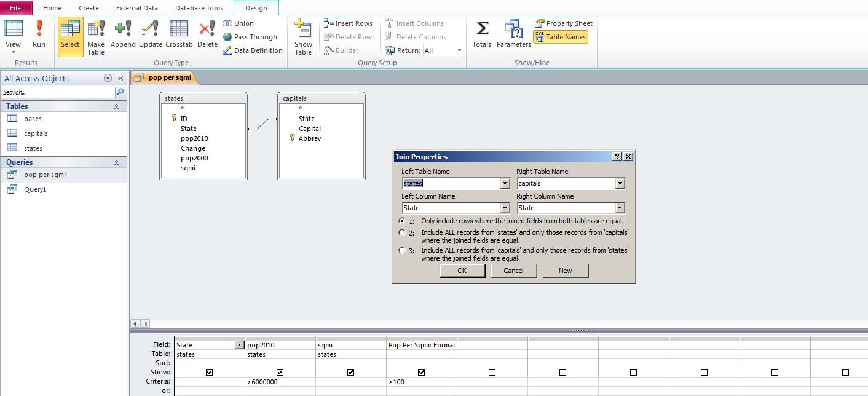Select the Pass-Through query option
This screenshot has height=396, width=868.
click(x=250, y=37)
